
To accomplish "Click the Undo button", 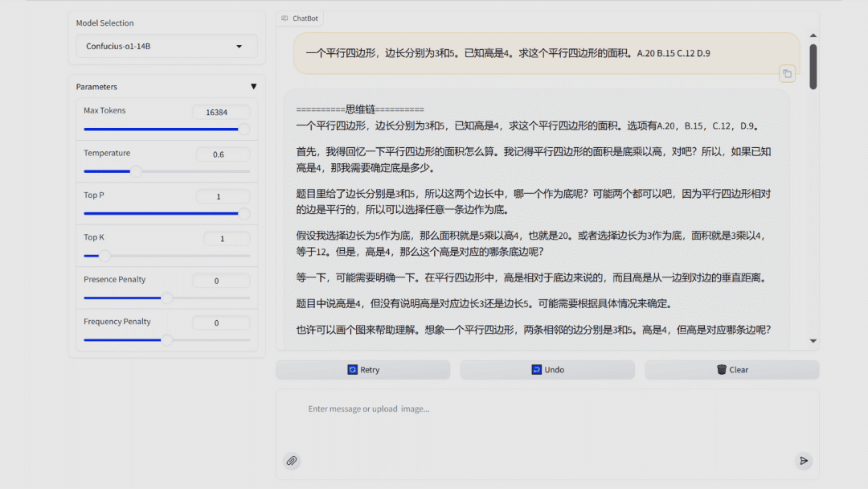I will (x=547, y=370).
